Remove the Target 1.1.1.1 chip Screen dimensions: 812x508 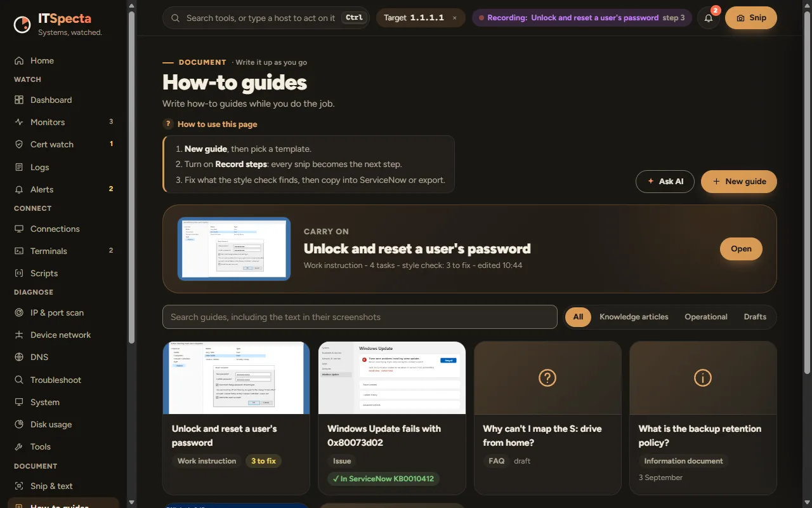[x=454, y=18]
